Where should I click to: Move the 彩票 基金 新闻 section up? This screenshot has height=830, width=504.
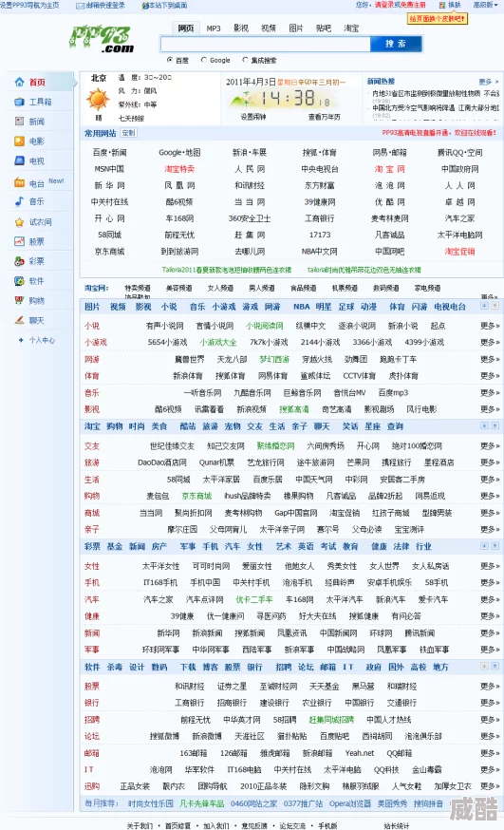495,546
